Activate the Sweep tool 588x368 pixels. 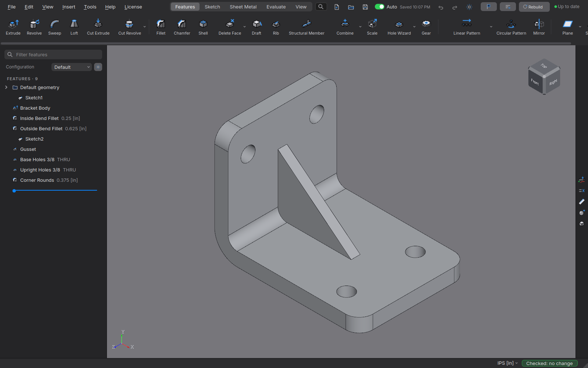tap(54, 28)
